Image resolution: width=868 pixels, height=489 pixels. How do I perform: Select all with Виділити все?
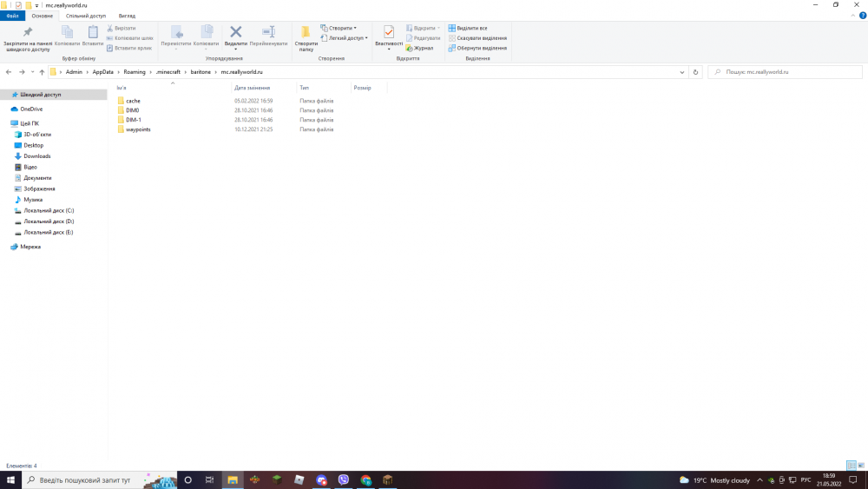point(468,28)
